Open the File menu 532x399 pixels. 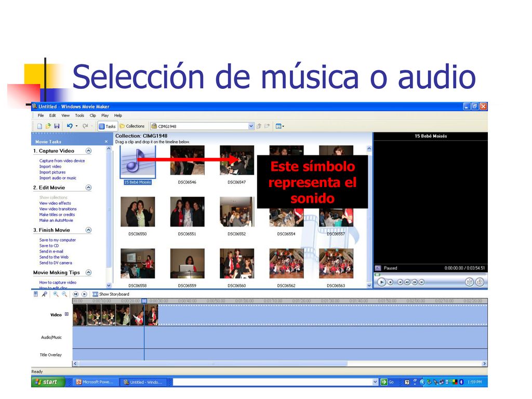(x=41, y=115)
